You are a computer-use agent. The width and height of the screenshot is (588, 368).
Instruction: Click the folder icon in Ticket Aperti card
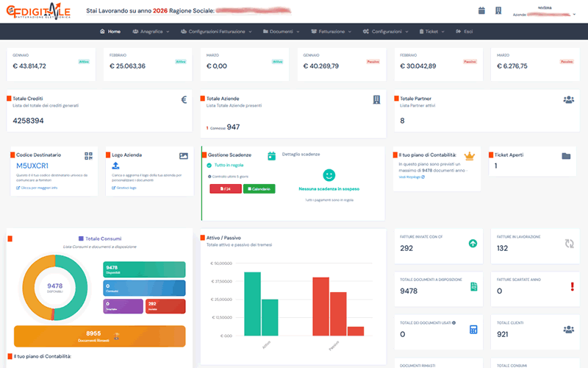point(565,156)
